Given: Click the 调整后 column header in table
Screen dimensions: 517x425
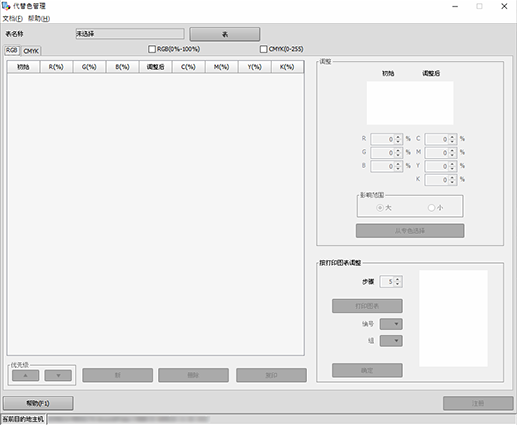Looking at the screenshot, I should tap(155, 67).
